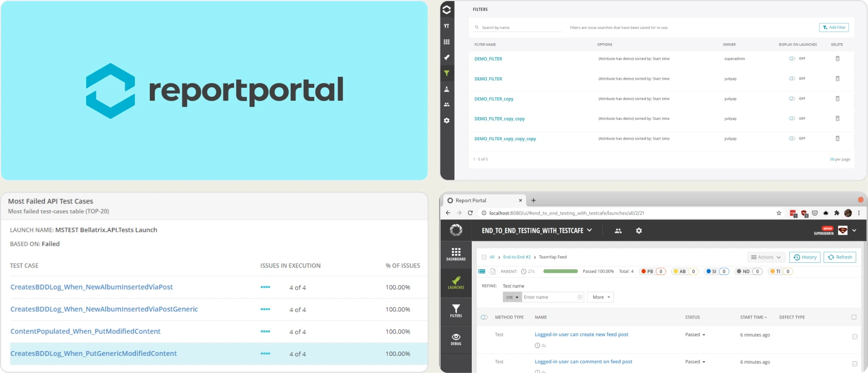Change the 50 per page setting

pyautogui.click(x=840, y=159)
